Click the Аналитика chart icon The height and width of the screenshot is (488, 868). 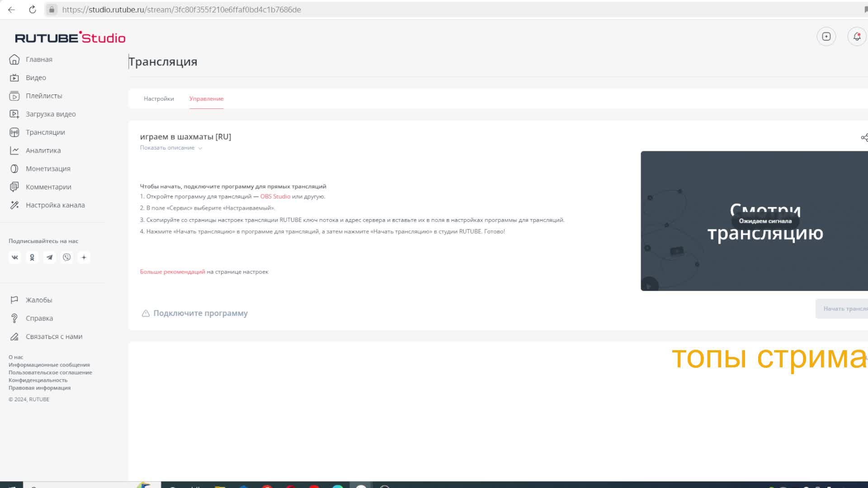coord(14,150)
